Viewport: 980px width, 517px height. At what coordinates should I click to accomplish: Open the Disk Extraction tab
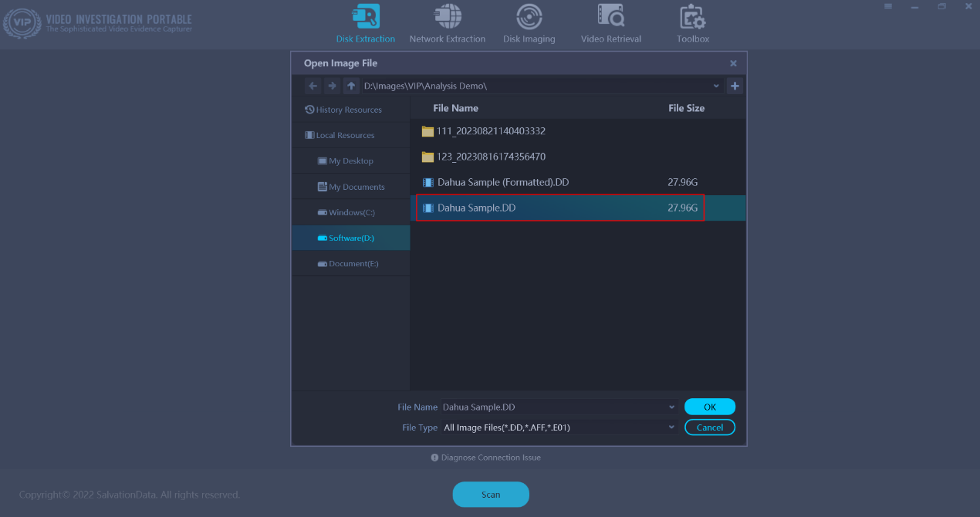365,24
